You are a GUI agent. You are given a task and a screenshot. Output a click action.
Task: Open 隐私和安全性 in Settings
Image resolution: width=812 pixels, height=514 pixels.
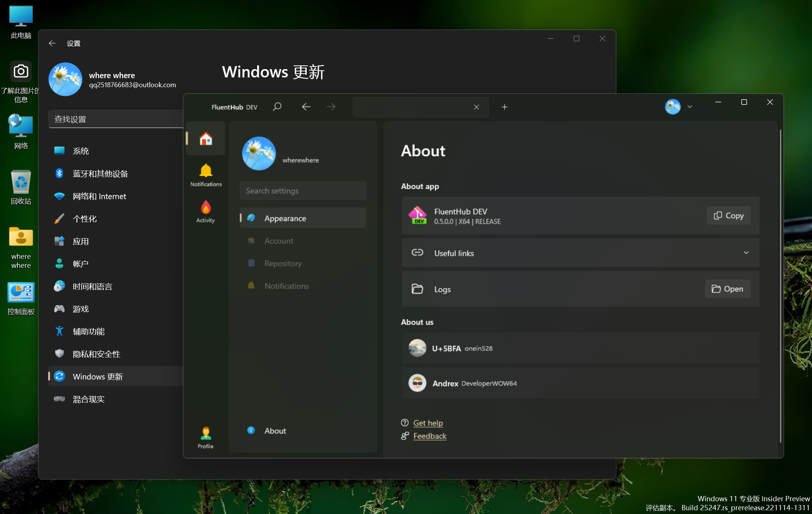coord(116,354)
